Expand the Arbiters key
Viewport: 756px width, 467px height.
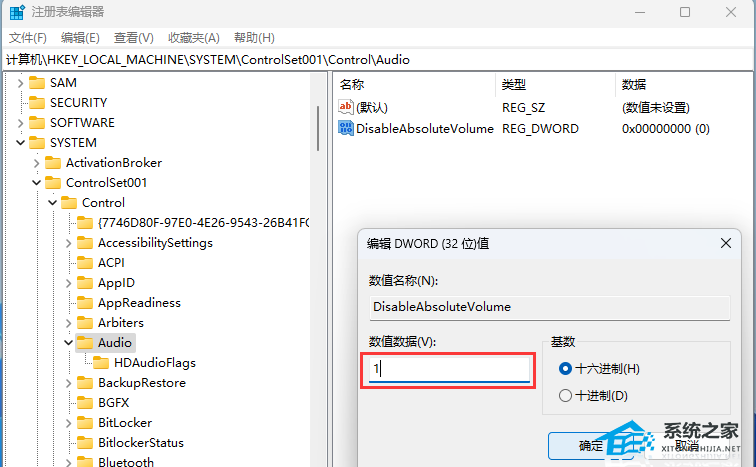coord(68,323)
